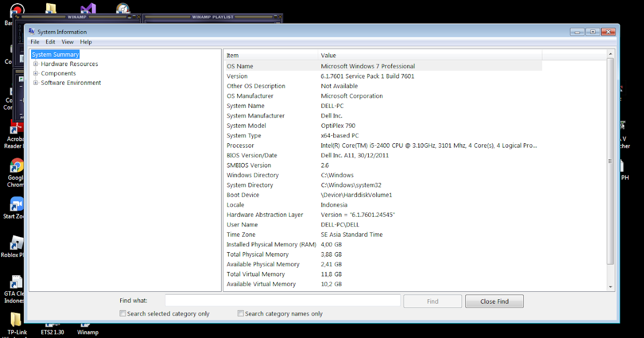The image size is (644, 338).
Task: Open the TP-Link folder on the desktop
Action: [x=17, y=319]
